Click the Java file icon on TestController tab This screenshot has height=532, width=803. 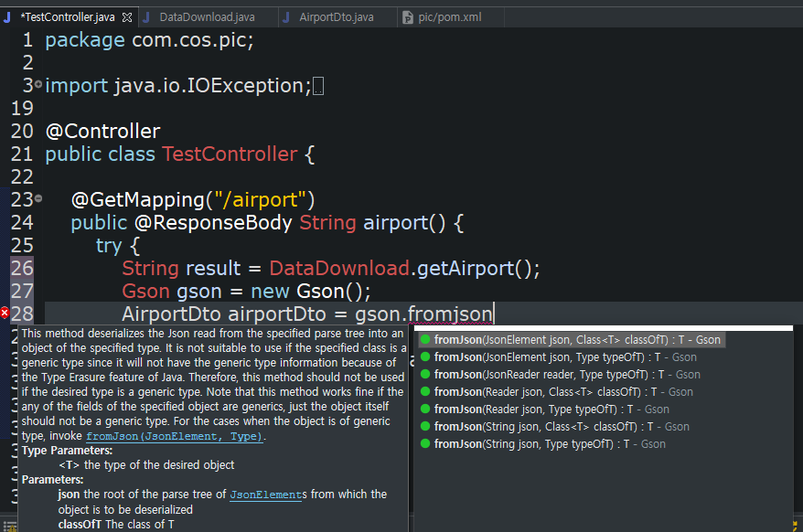pyautogui.click(x=7, y=17)
